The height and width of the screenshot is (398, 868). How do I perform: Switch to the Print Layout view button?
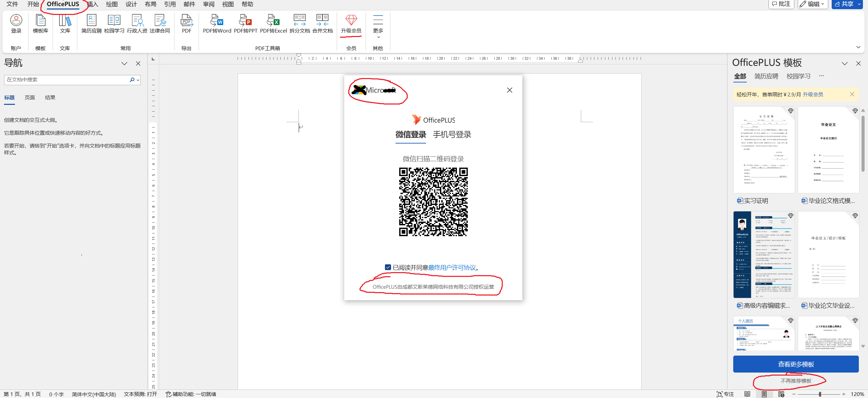[764, 394]
